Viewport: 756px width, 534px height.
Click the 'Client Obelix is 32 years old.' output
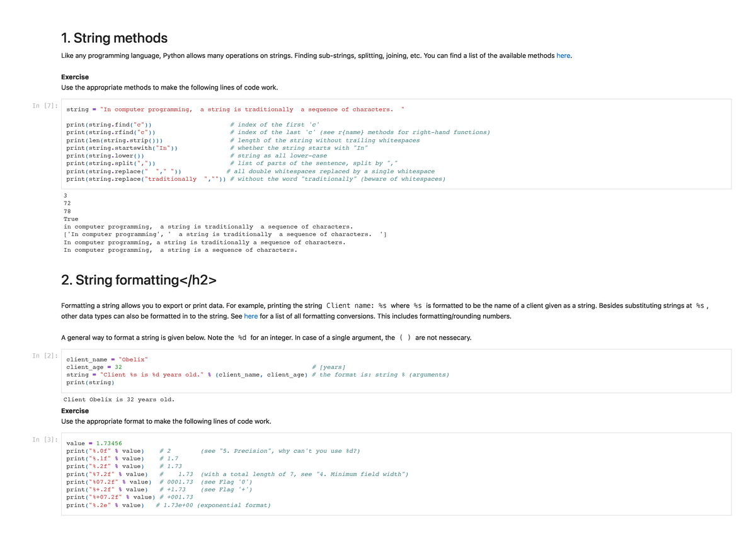coord(119,399)
